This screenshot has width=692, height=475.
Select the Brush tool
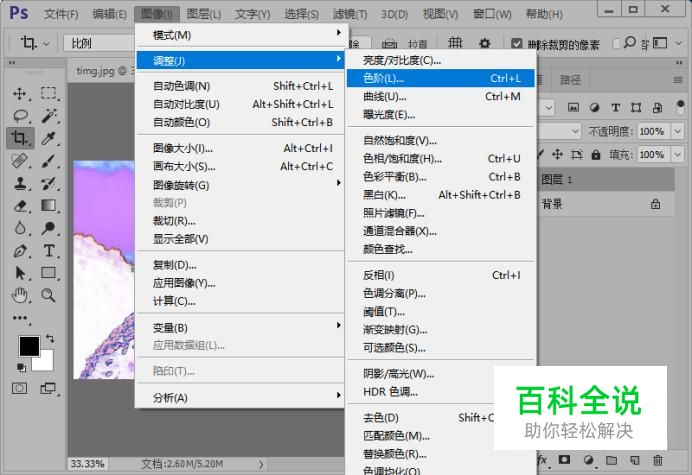click(49, 161)
